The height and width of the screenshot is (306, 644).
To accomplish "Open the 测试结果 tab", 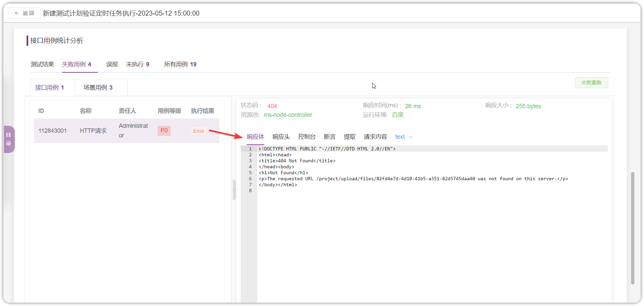I will 42,64.
